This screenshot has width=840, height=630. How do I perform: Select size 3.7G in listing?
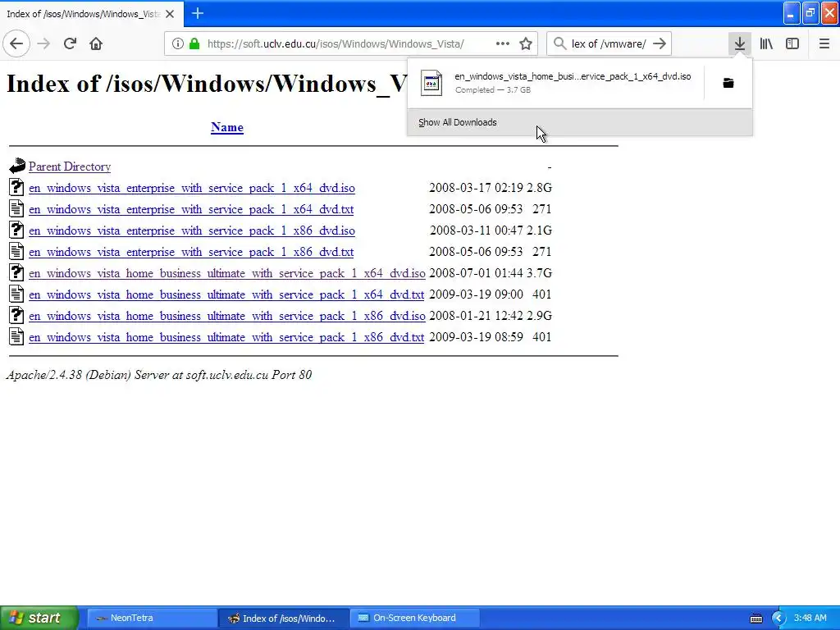[539, 273]
